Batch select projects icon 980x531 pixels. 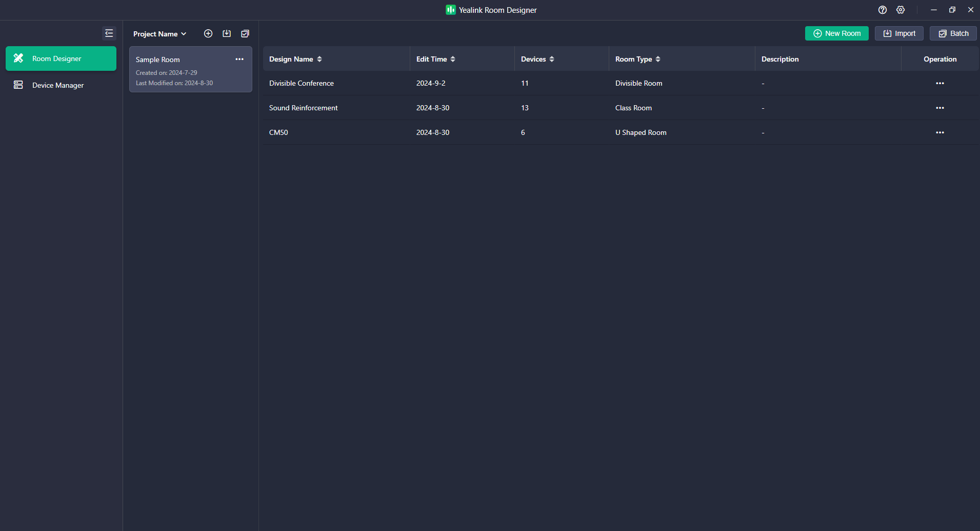(x=245, y=33)
